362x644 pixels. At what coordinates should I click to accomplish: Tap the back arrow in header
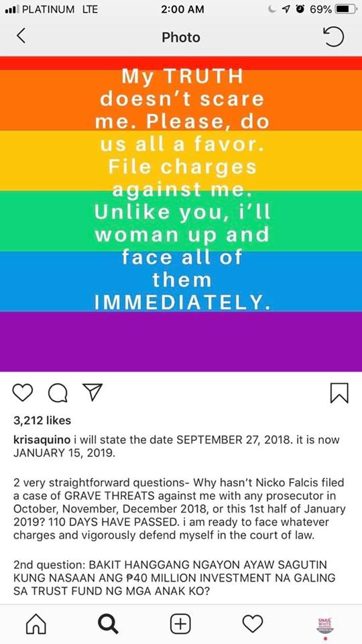click(x=21, y=36)
